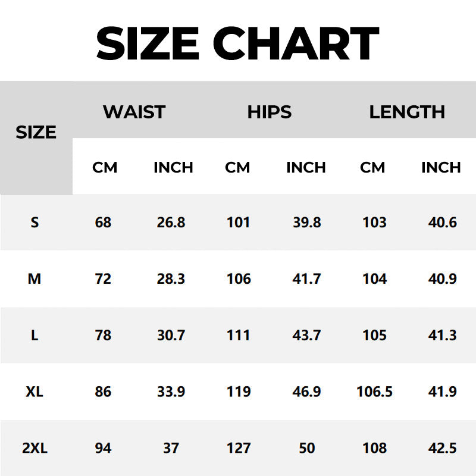Select the M size row label
Screen dimensions: 476x476
35,278
